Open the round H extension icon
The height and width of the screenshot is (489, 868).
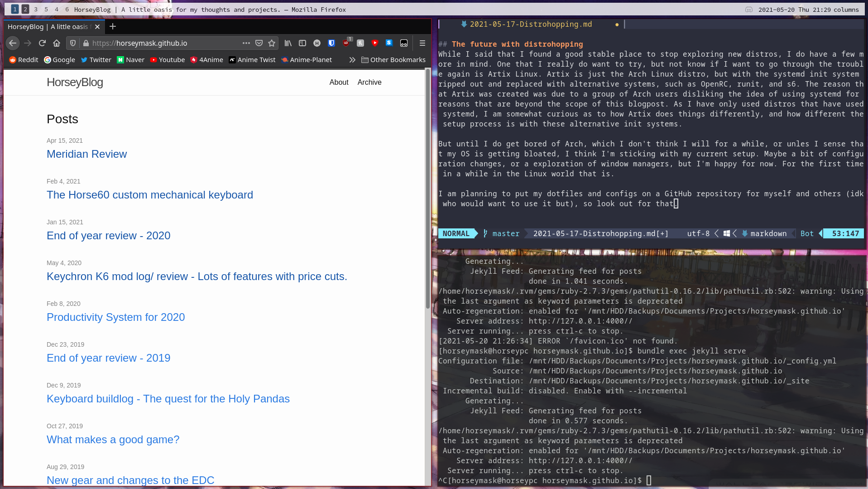click(317, 43)
